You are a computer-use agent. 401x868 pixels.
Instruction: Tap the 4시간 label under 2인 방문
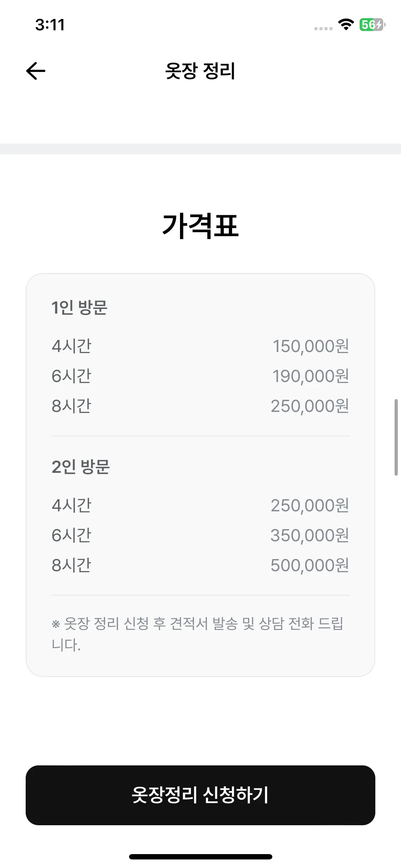coord(71,506)
